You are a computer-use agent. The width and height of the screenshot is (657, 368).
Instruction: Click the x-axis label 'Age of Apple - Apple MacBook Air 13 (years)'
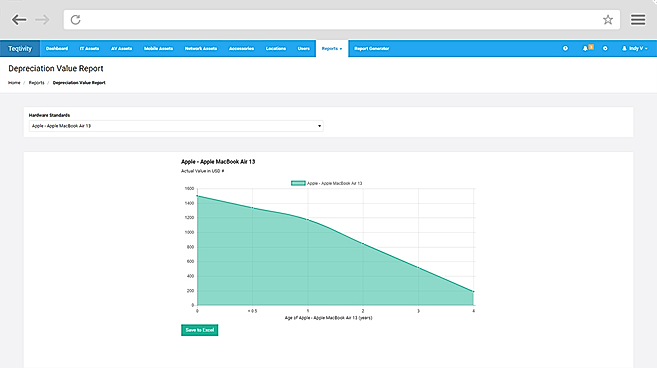pyautogui.click(x=328, y=318)
